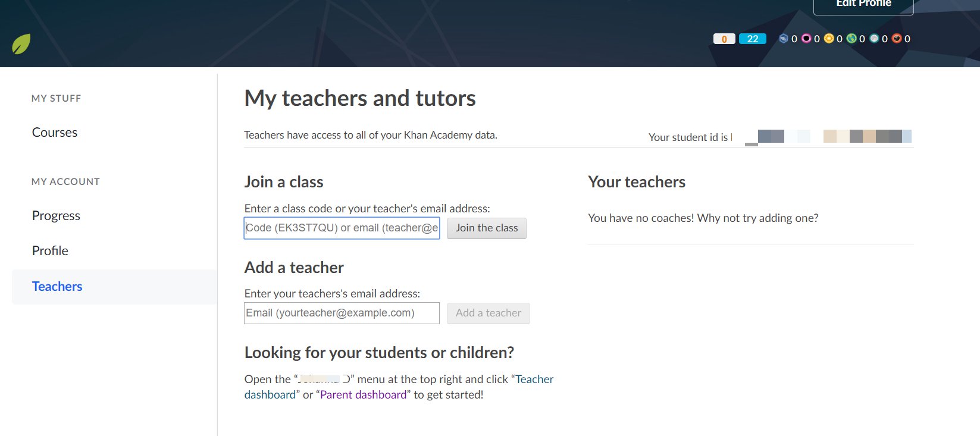Click the Earth badge icon
The width and height of the screenshot is (980, 436).
coord(851,39)
